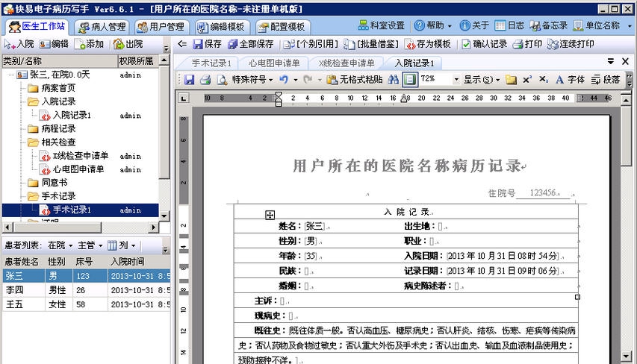
Task: Click the save disk icon in editor toolbar
Action: (189, 79)
